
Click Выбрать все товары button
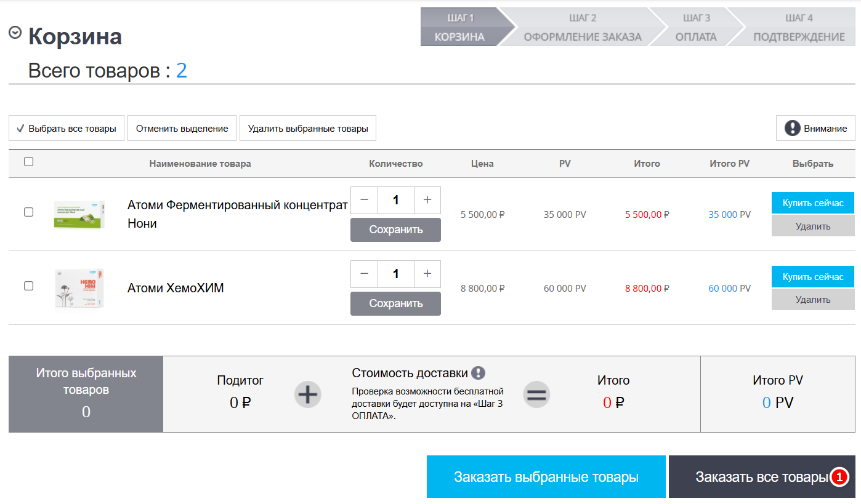pyautogui.click(x=67, y=129)
